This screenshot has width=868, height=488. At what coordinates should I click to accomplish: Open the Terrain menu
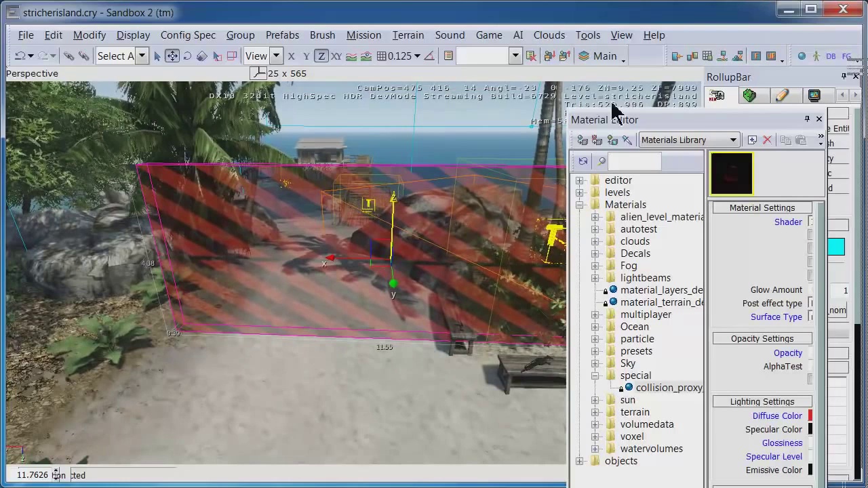[408, 35]
